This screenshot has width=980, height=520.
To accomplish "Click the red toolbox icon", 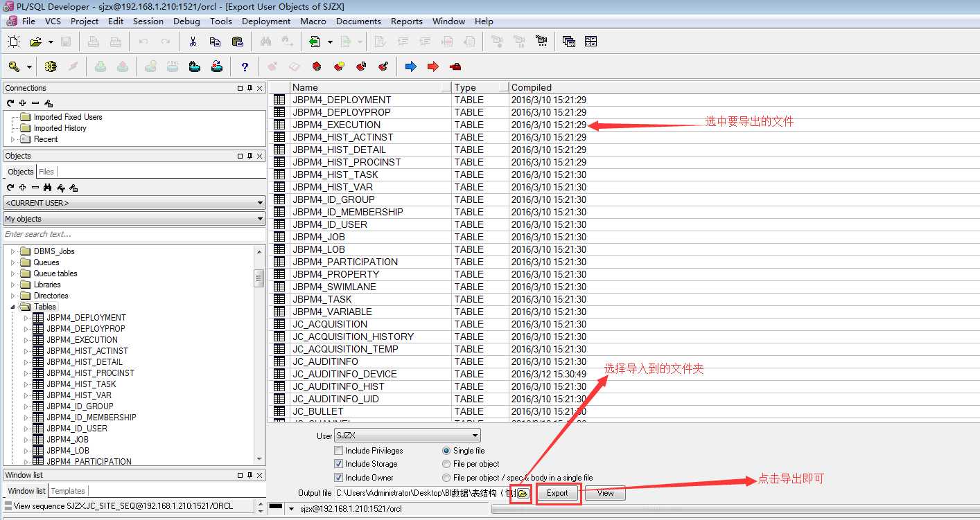I will pyautogui.click(x=455, y=66).
